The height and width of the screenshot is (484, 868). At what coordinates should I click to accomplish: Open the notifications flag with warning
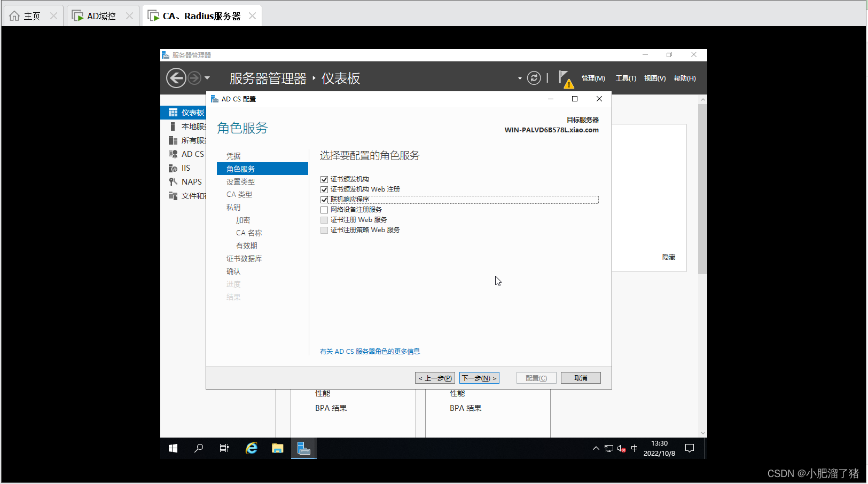[566, 79]
